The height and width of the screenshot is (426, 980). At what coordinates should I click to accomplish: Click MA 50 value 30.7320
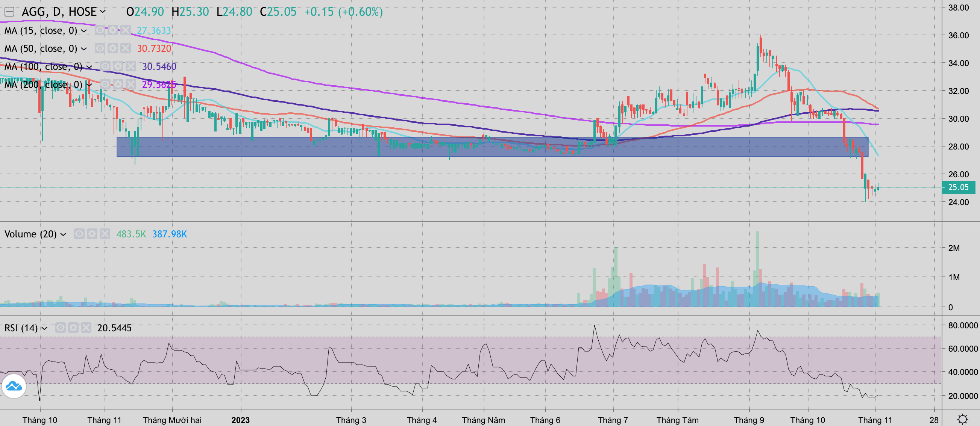tap(154, 48)
